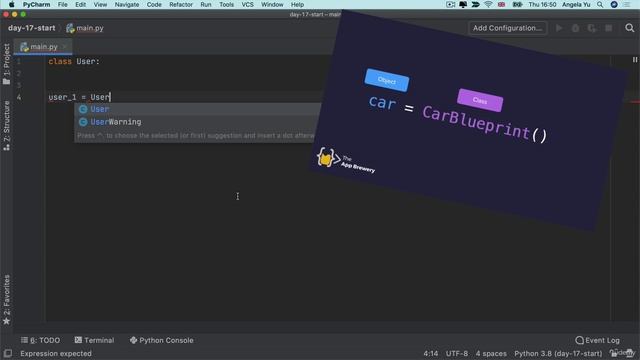Open the Code menu
Image resolution: width=640 pixels, height=360 pixels.
coord(154,4)
